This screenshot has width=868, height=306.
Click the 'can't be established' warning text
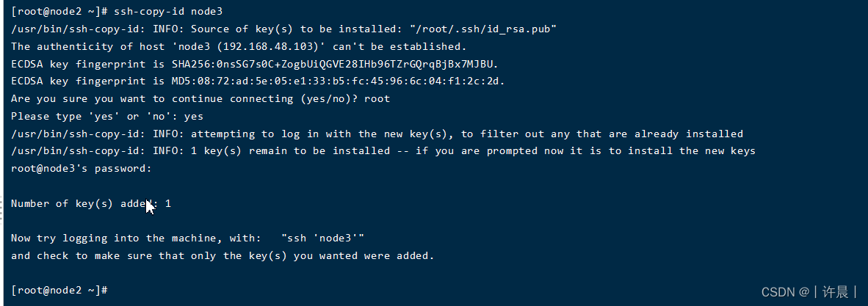404,46
